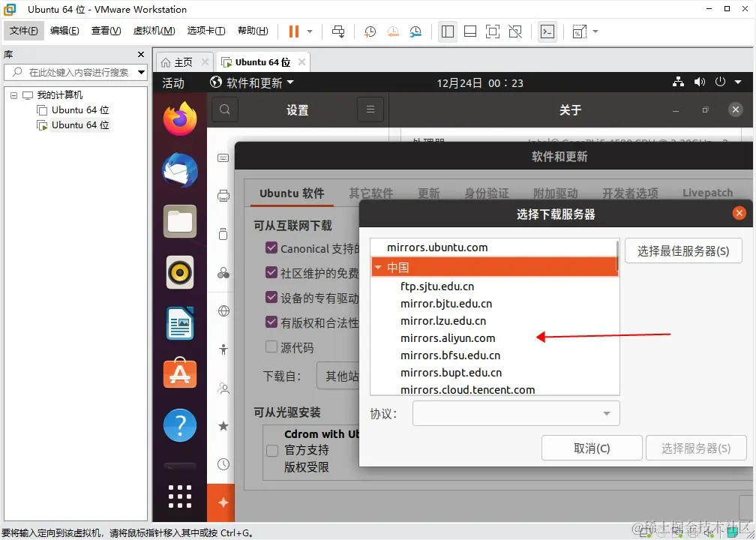Select the first Ubuntu 64 位 tree item
Viewport: 756px width, 540px height.
pos(73,110)
